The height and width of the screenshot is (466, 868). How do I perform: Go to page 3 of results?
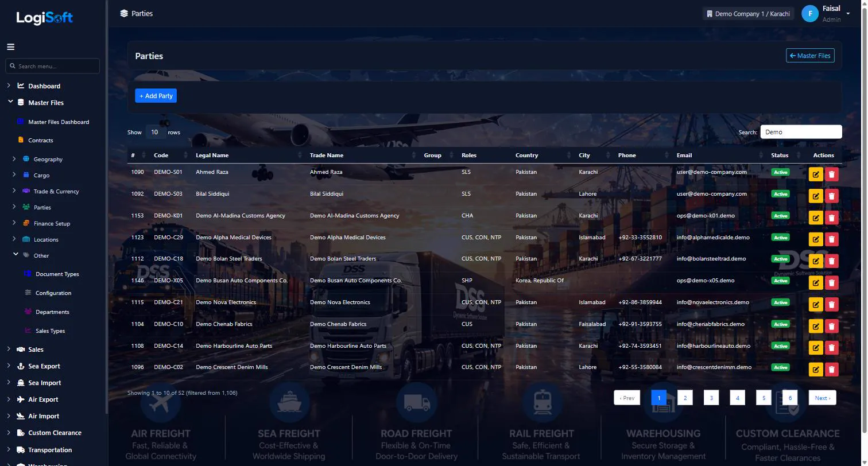[x=711, y=398]
